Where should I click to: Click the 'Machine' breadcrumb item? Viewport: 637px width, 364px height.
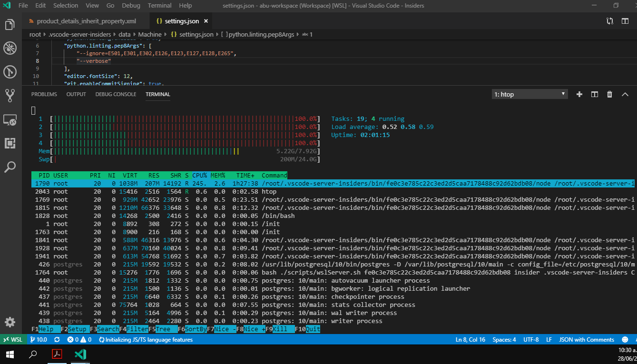coord(150,34)
